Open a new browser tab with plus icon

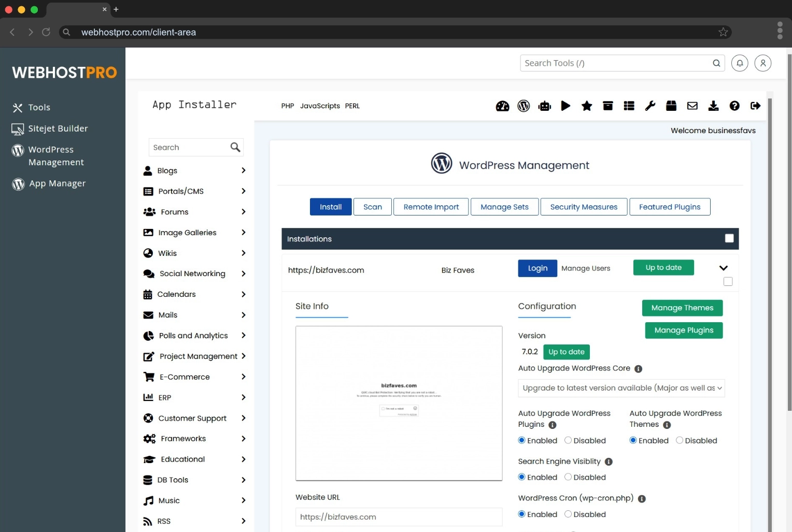(x=116, y=9)
